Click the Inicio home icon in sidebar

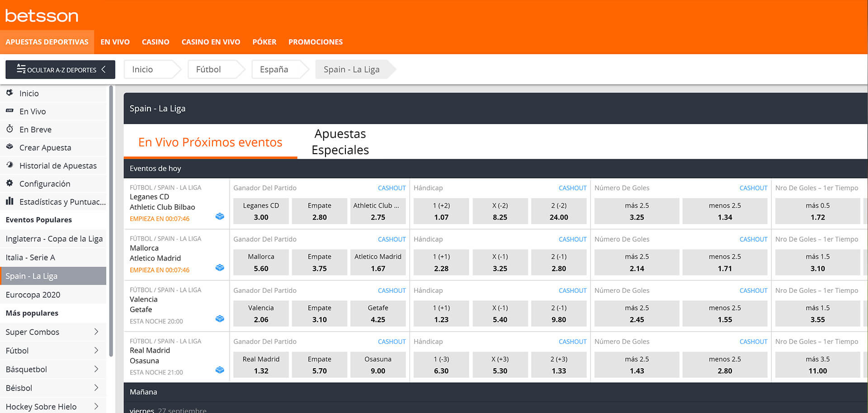9,93
